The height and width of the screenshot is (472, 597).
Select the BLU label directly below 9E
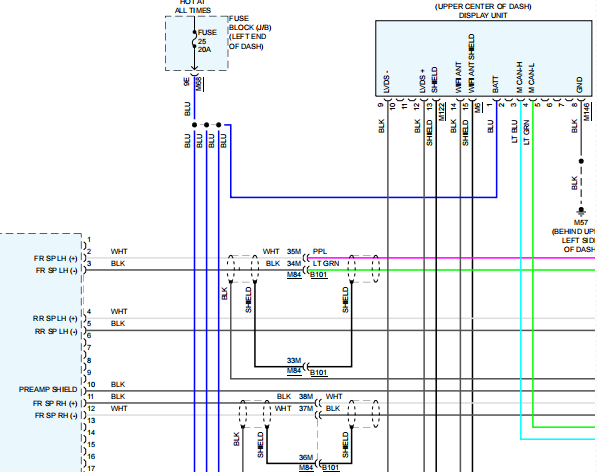pos(187,109)
